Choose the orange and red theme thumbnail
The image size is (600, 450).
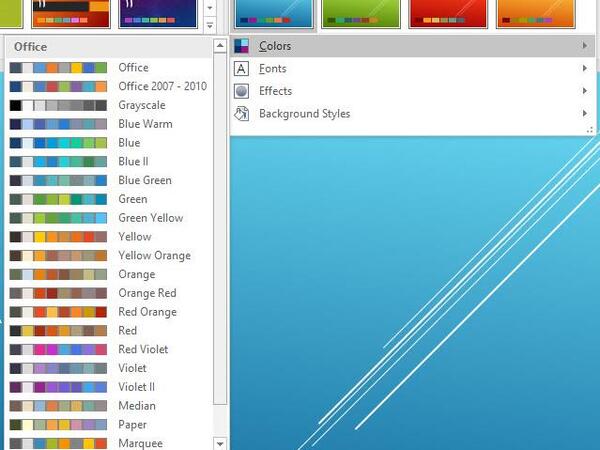[x=71, y=14]
